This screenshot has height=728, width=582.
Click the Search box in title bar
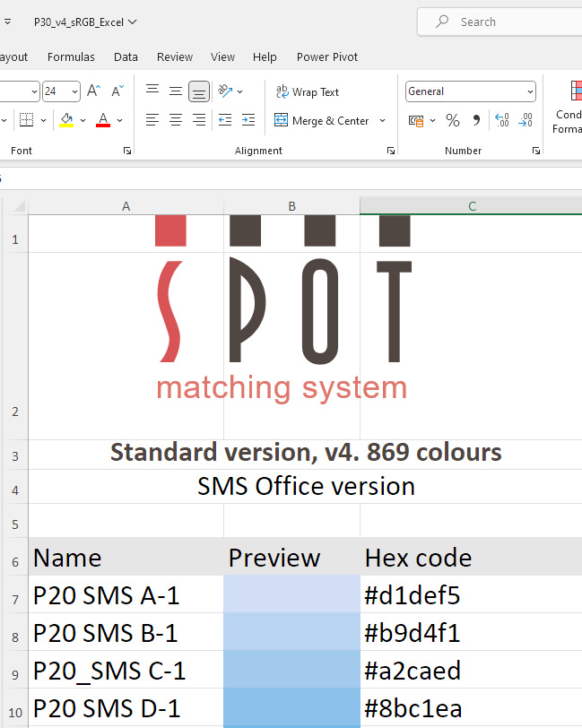[x=502, y=22]
